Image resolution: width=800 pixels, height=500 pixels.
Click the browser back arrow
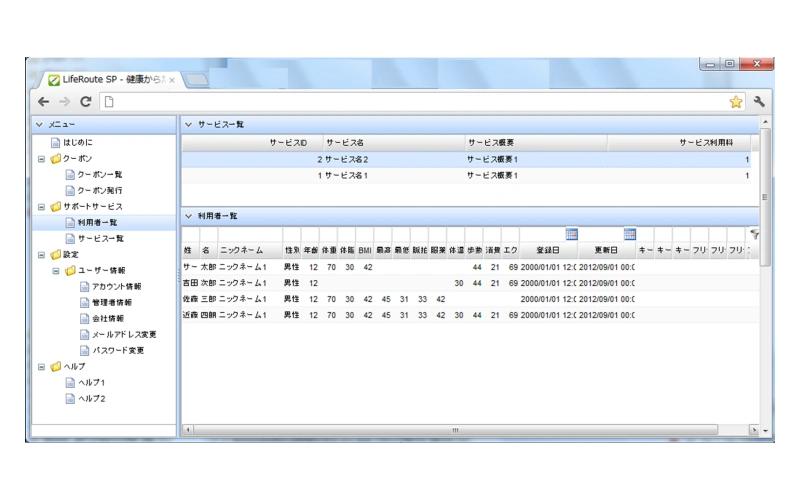(x=43, y=102)
